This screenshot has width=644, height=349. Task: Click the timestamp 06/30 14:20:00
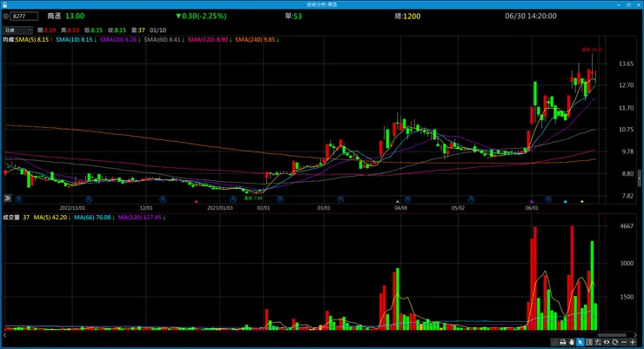pos(531,16)
